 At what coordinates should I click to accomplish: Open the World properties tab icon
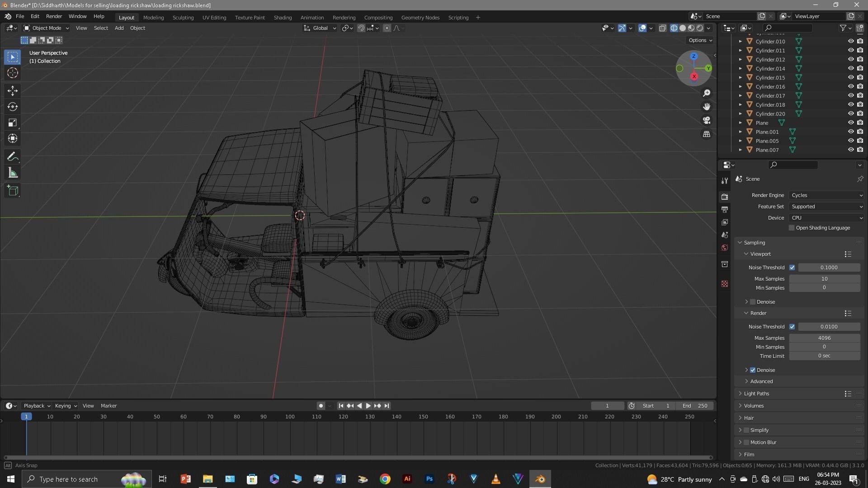point(725,248)
